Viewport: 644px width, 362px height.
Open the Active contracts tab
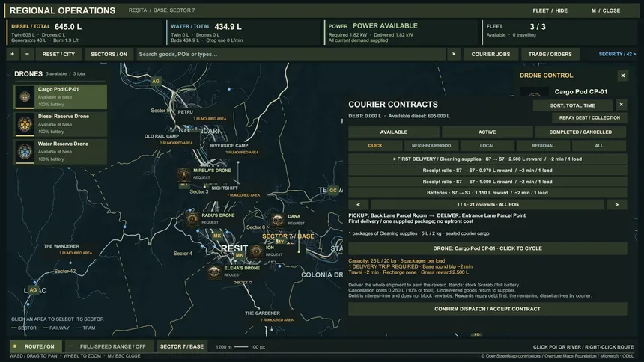(x=487, y=132)
